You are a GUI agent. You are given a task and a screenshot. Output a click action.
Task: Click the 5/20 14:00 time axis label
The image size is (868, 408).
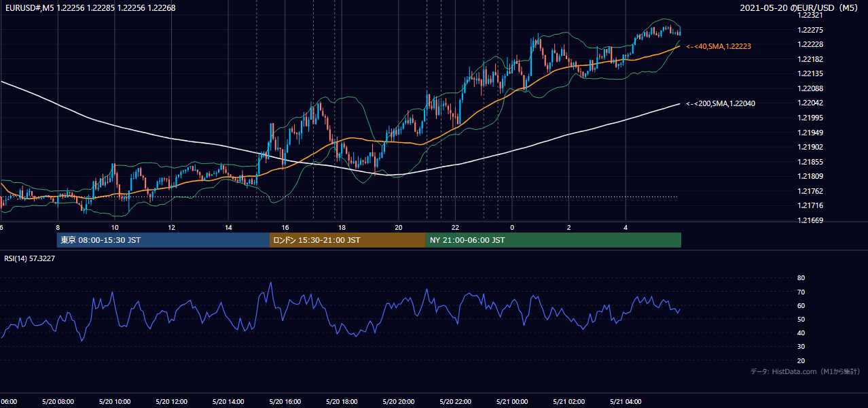click(x=228, y=402)
